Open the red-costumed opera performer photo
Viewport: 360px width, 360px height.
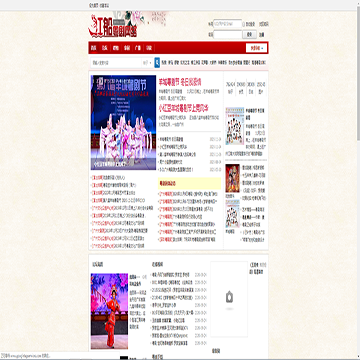click(x=109, y=311)
